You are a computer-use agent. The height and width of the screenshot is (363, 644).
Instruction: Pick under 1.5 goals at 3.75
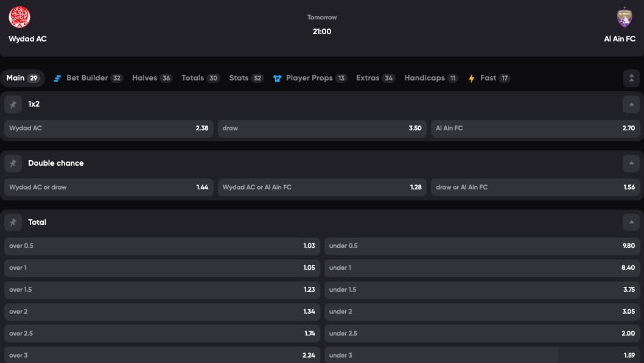482,290
